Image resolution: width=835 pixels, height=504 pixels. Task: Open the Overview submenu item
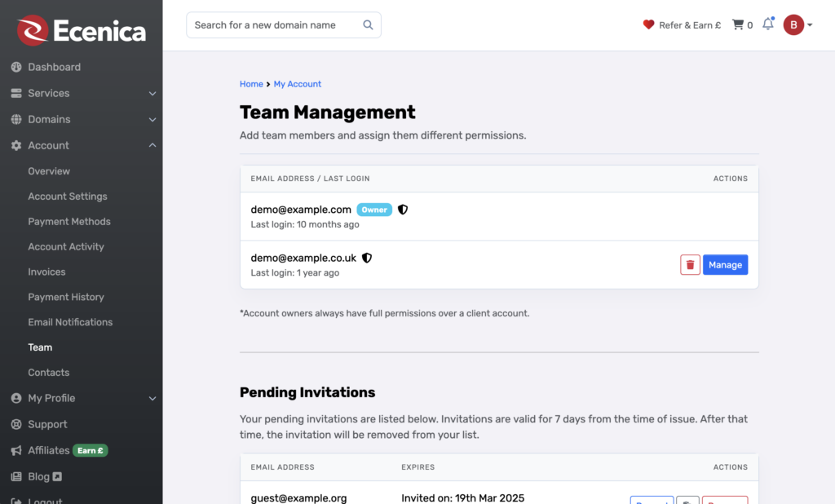tap(49, 171)
